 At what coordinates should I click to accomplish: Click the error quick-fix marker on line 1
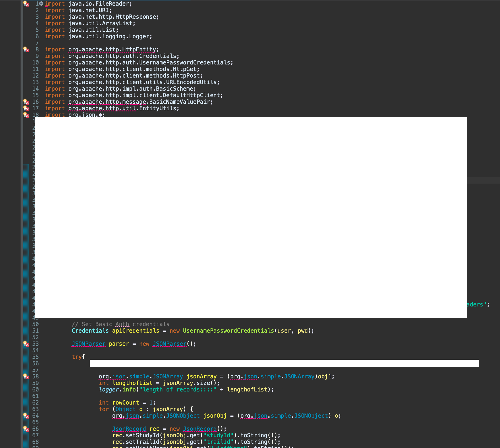[26, 4]
